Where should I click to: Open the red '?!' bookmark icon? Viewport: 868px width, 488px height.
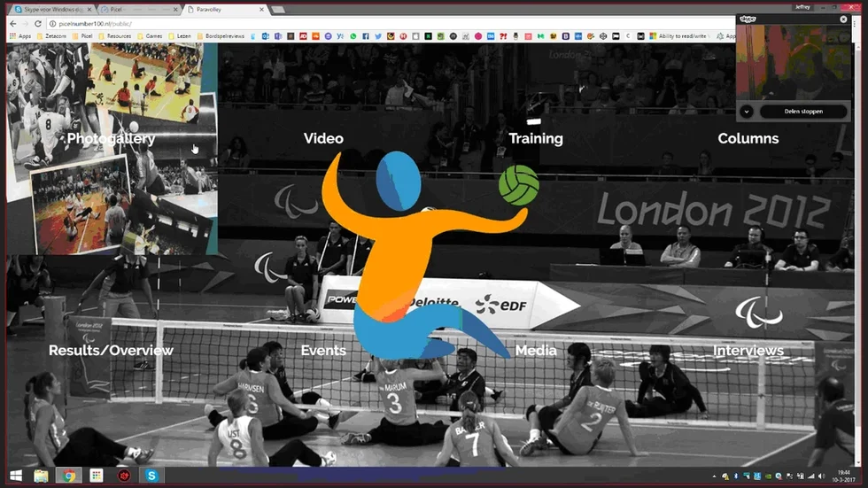[503, 36]
